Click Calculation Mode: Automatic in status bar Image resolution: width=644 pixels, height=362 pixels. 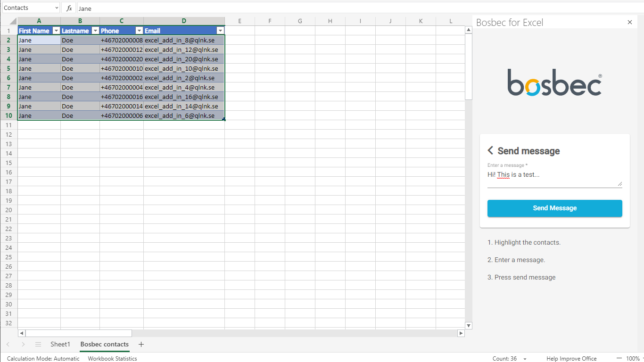(x=43, y=359)
